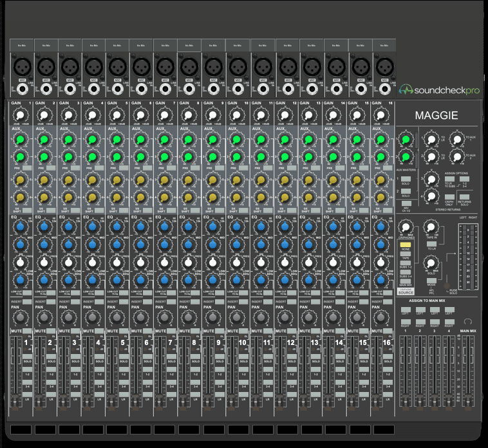488x448 pixels.
Task: Click the channel 16 line input jack
Action: pos(385,89)
